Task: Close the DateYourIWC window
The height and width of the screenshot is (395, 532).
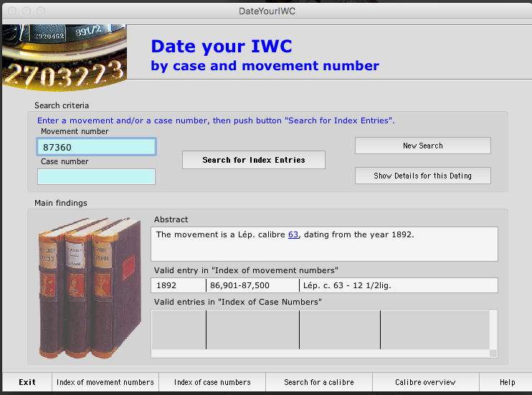Action: (11, 11)
